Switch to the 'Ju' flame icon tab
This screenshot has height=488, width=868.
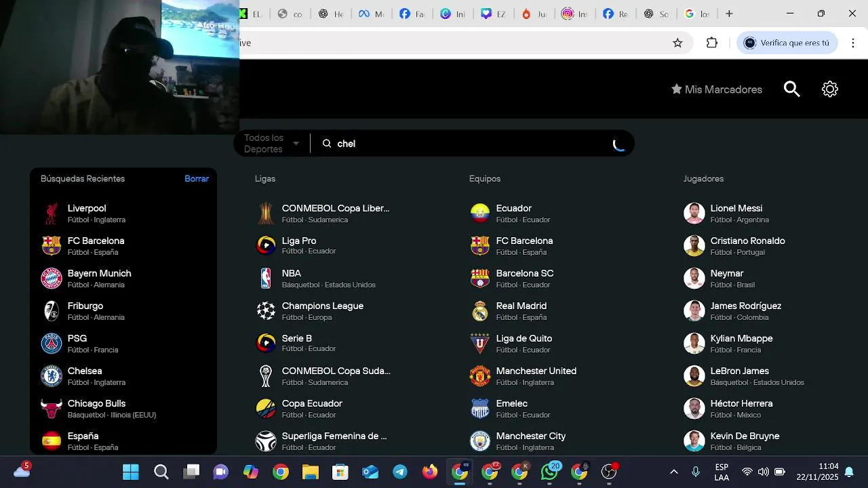(x=534, y=14)
